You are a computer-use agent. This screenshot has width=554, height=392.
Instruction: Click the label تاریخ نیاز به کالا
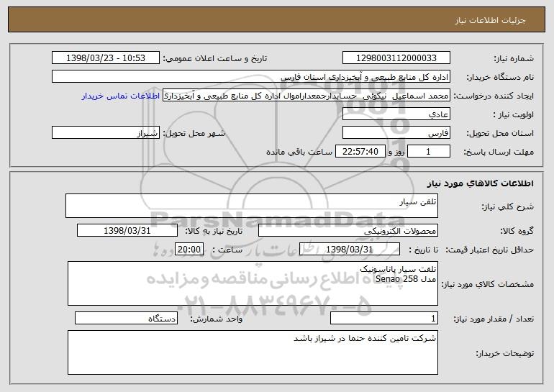pyautogui.click(x=214, y=231)
